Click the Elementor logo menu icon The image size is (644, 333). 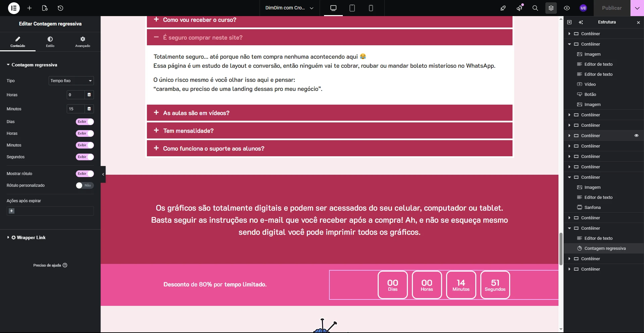coord(14,8)
